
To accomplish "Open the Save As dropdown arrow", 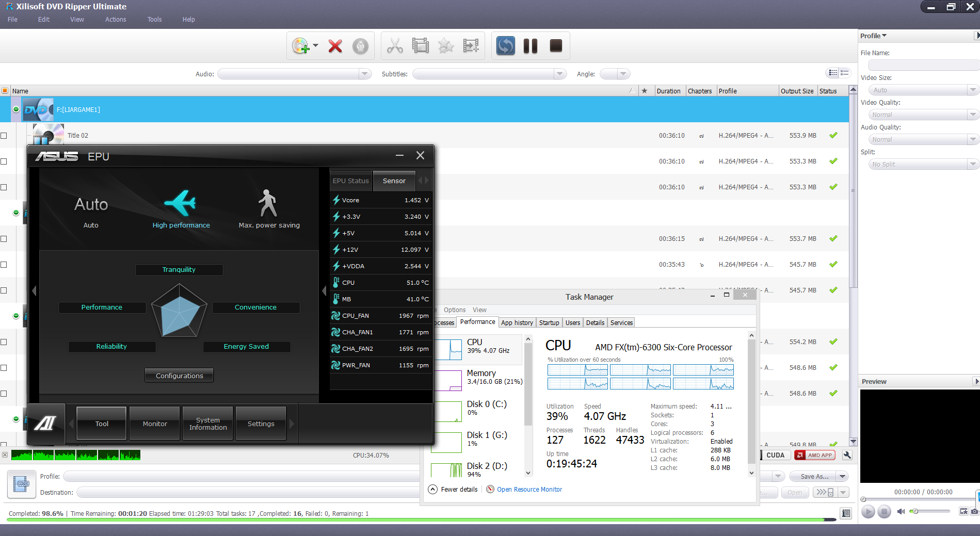I will coord(842,477).
